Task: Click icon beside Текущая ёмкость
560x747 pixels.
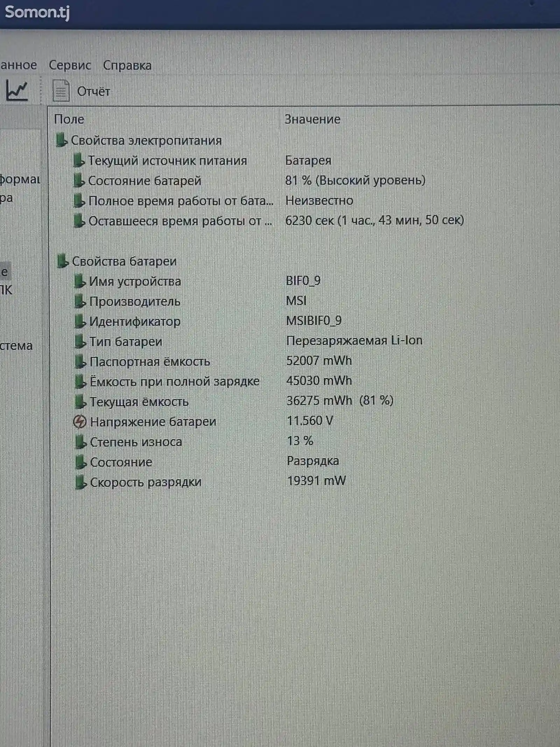Action: (x=80, y=402)
